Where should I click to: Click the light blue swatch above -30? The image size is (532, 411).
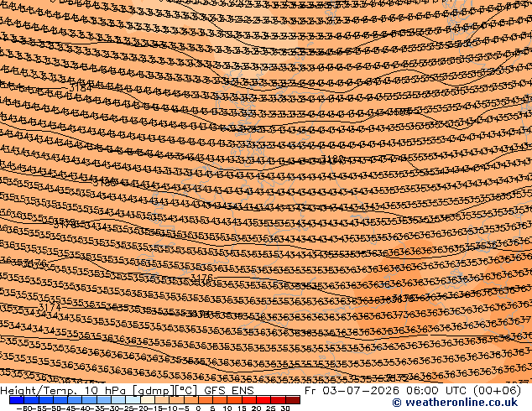118,400
